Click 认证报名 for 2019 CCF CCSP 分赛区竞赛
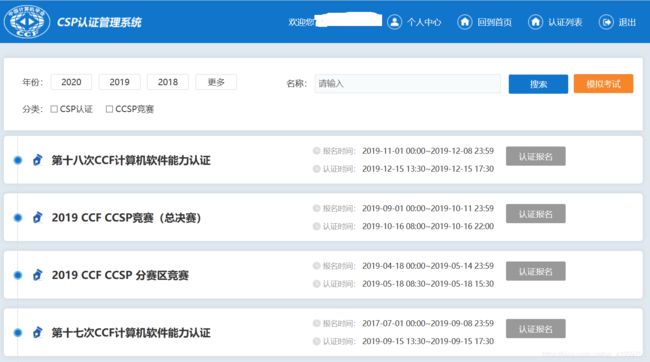Image resolution: width=650 pixels, height=362 pixels. click(x=536, y=271)
